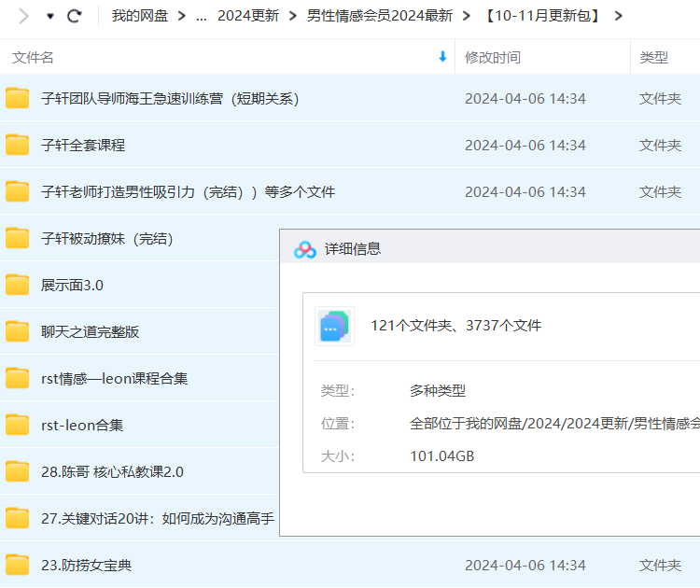Select the 聊天之道完整版 folder name

coord(91,331)
